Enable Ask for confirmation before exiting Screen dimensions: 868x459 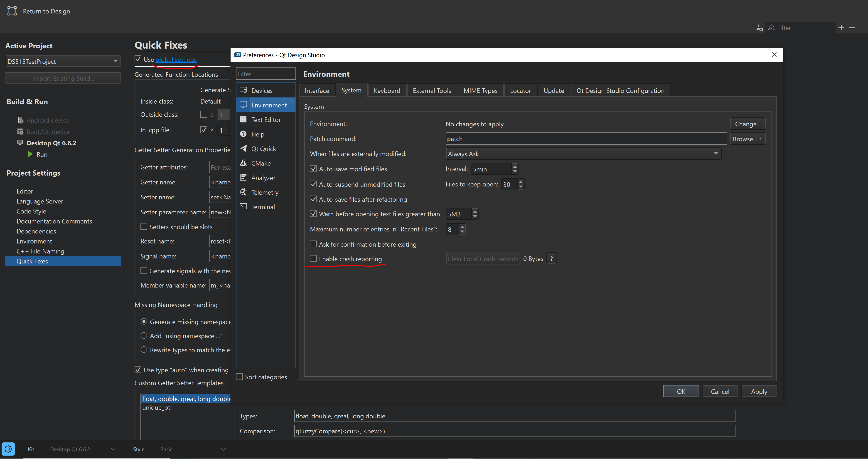point(313,244)
